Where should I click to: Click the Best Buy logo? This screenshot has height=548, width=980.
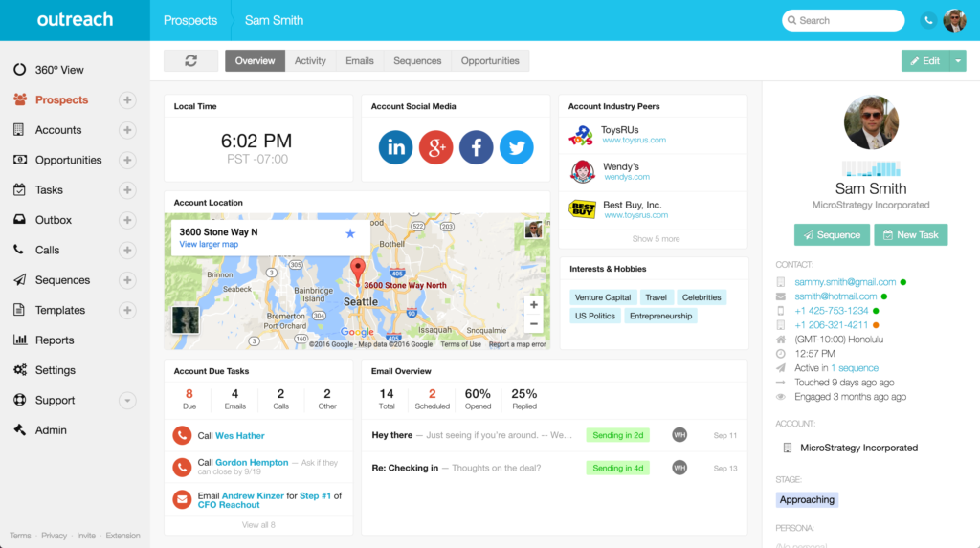coord(582,208)
